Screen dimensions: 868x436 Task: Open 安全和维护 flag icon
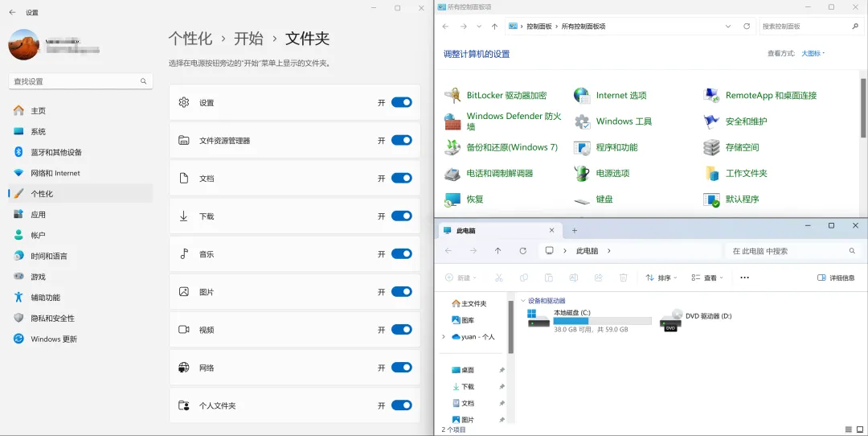(711, 121)
